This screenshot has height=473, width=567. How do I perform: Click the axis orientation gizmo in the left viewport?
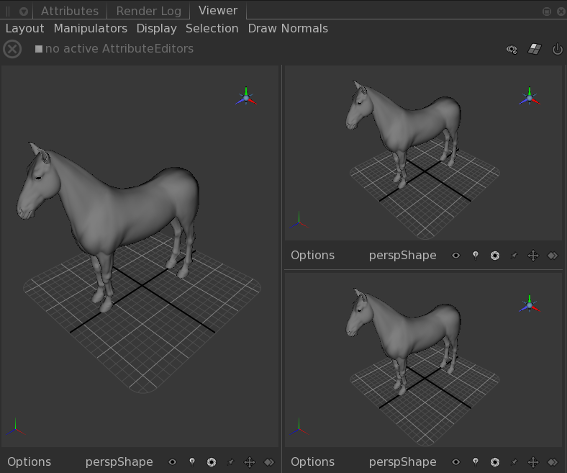pyautogui.click(x=246, y=97)
